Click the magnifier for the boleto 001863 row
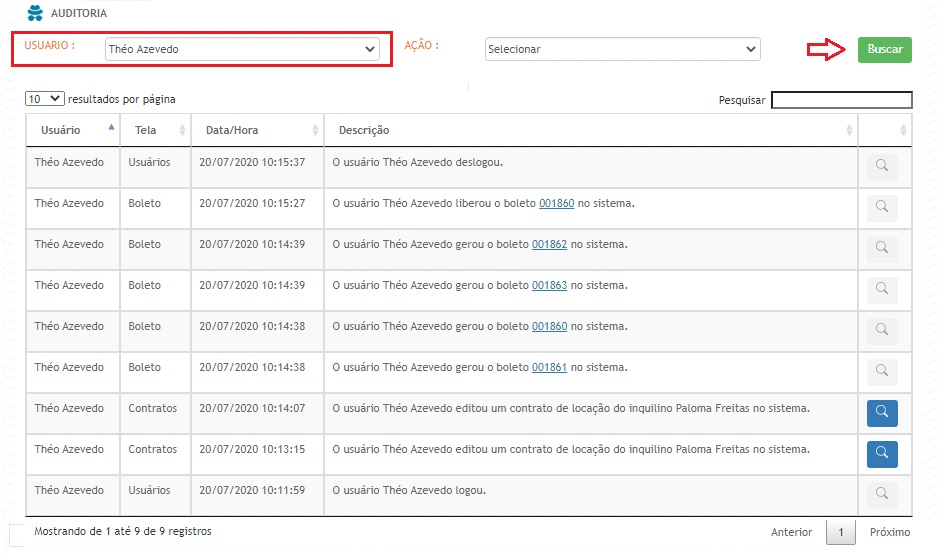This screenshot has height=556, width=938. (x=881, y=290)
